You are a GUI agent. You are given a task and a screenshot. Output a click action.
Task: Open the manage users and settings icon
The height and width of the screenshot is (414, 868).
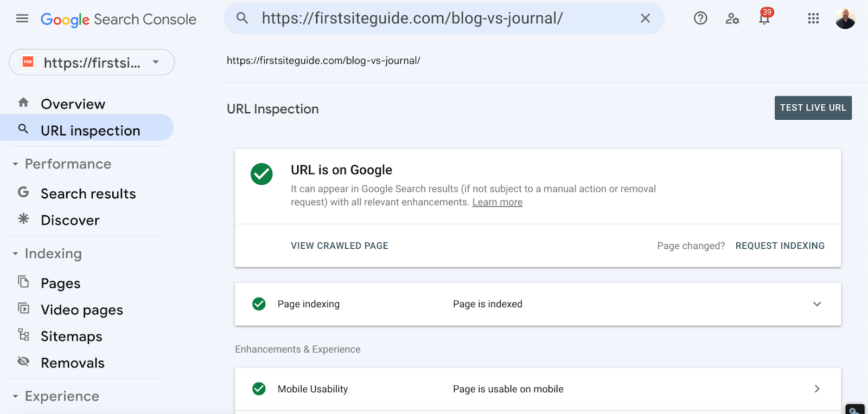click(732, 19)
